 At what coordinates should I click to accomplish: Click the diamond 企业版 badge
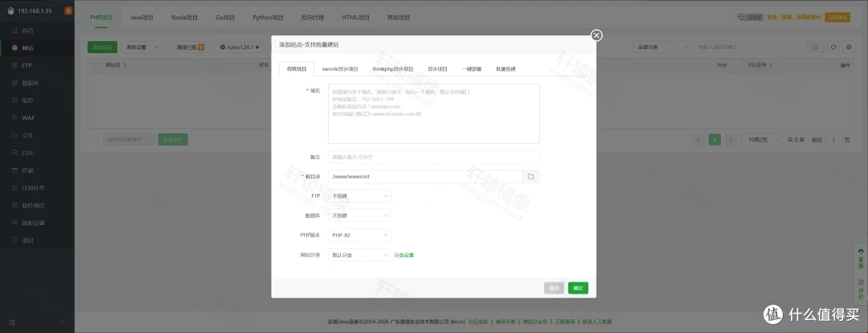click(750, 17)
